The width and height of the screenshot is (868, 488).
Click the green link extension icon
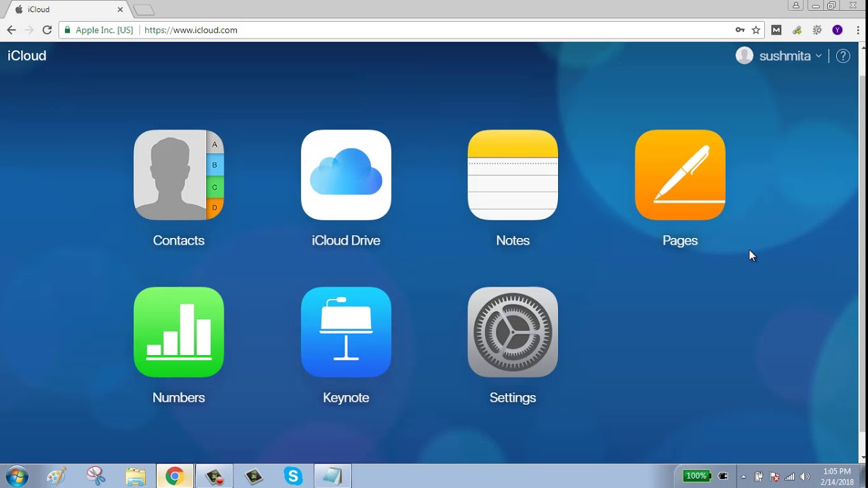click(x=797, y=30)
